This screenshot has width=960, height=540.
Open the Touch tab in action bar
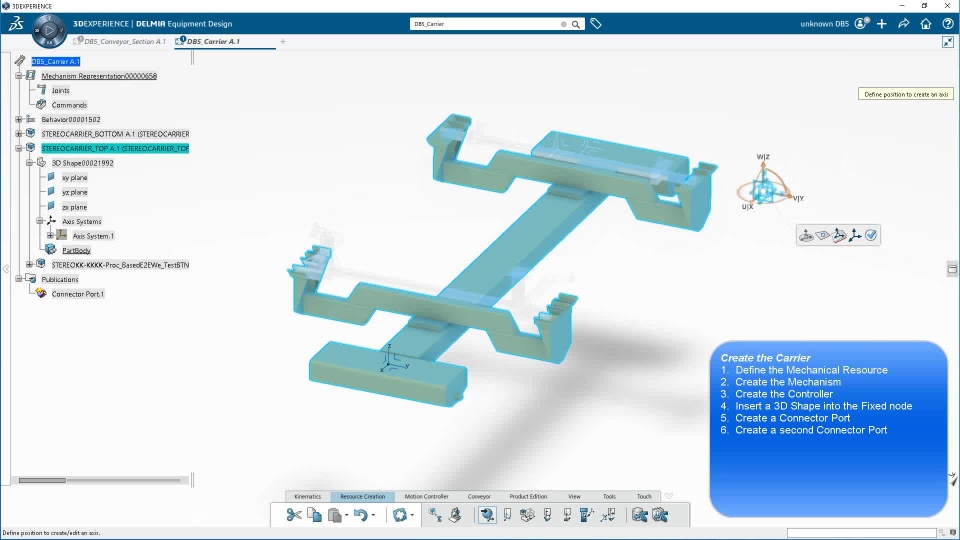tap(643, 497)
